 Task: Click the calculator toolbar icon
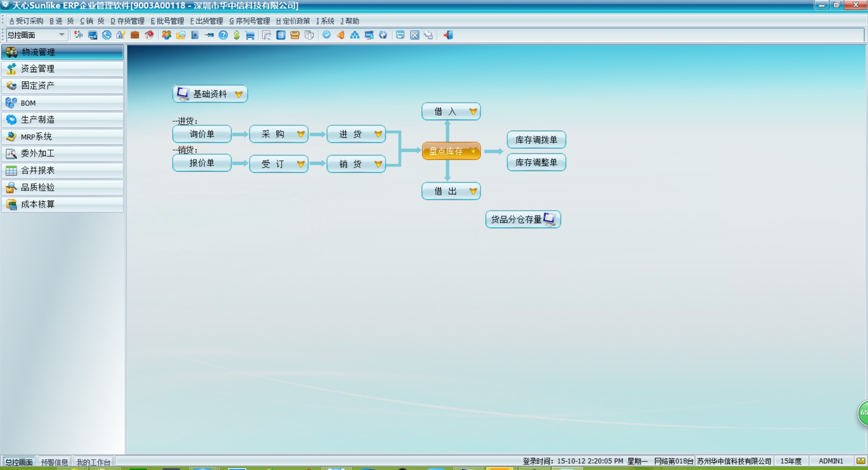click(x=281, y=35)
